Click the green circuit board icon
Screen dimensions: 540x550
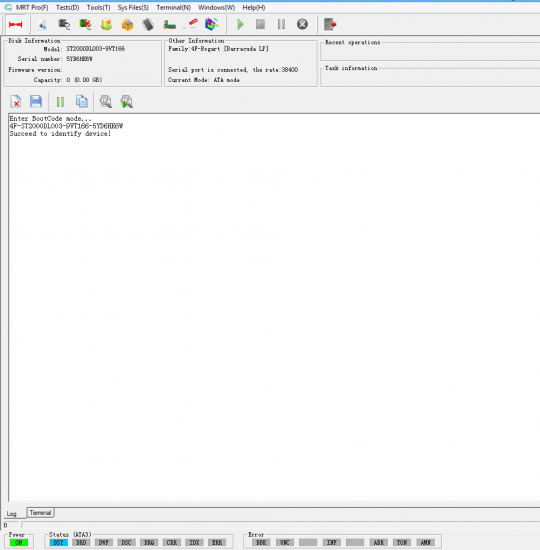point(169,25)
